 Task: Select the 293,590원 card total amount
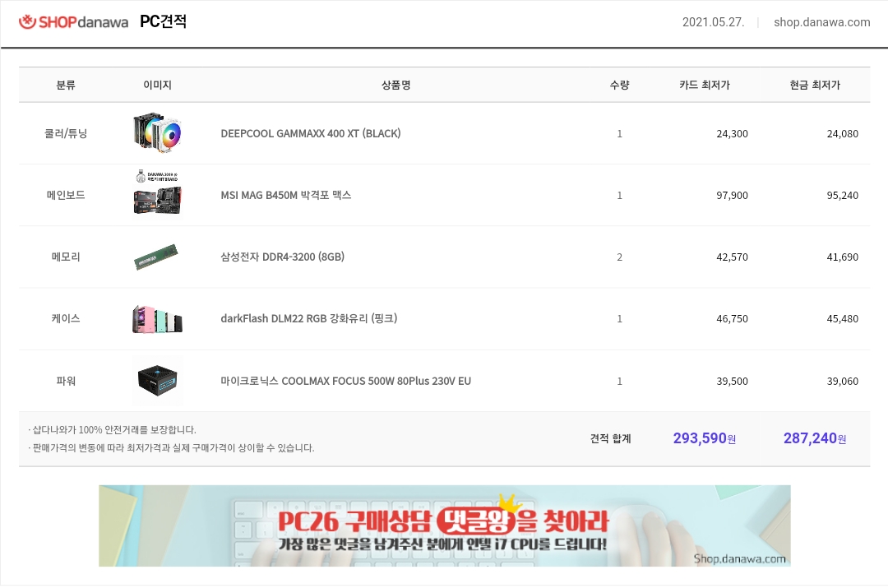click(705, 438)
